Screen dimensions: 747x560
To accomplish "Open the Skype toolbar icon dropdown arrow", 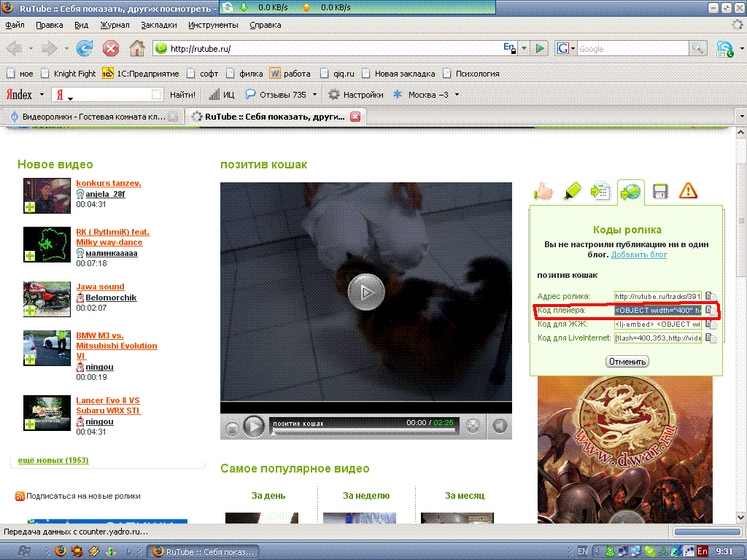I will click(x=742, y=49).
